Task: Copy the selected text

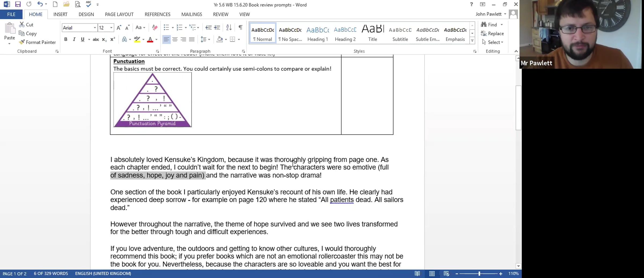Action: click(28, 34)
